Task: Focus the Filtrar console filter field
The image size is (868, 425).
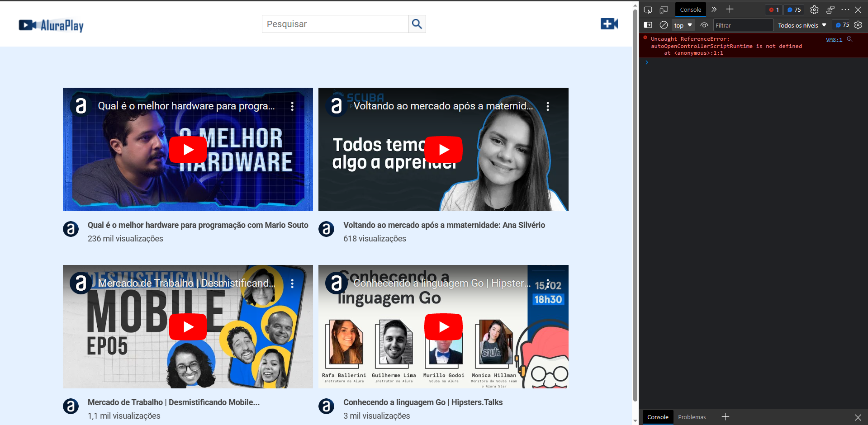Action: [x=743, y=25]
